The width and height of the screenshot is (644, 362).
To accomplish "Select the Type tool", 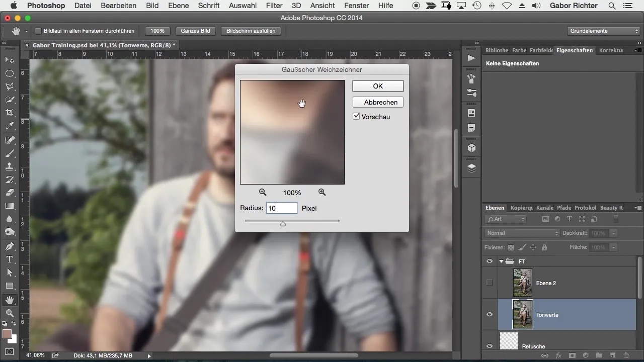I will [x=9, y=259].
